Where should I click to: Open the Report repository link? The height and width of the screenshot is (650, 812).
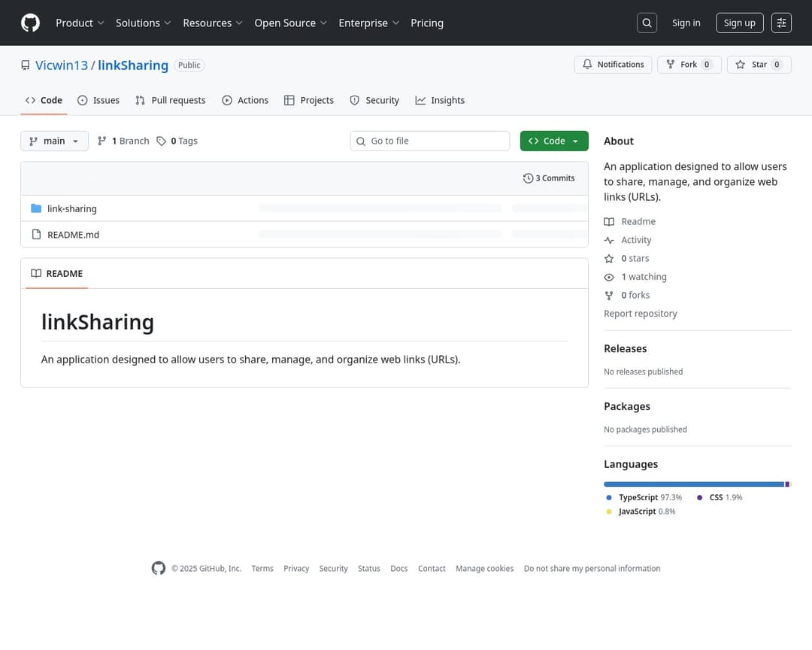click(641, 313)
